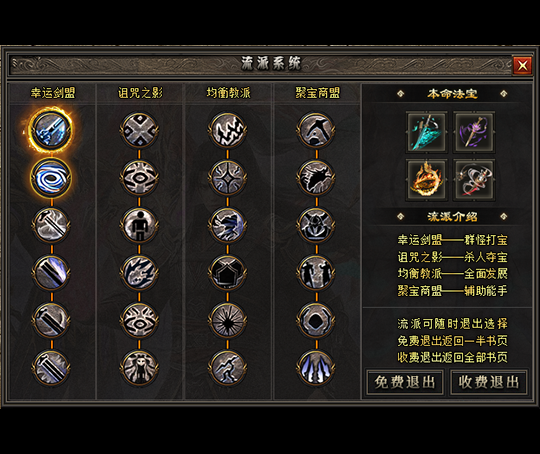540x454 pixels.
Task: Open the 均衡教派 school column header
Action: pyautogui.click(x=228, y=93)
